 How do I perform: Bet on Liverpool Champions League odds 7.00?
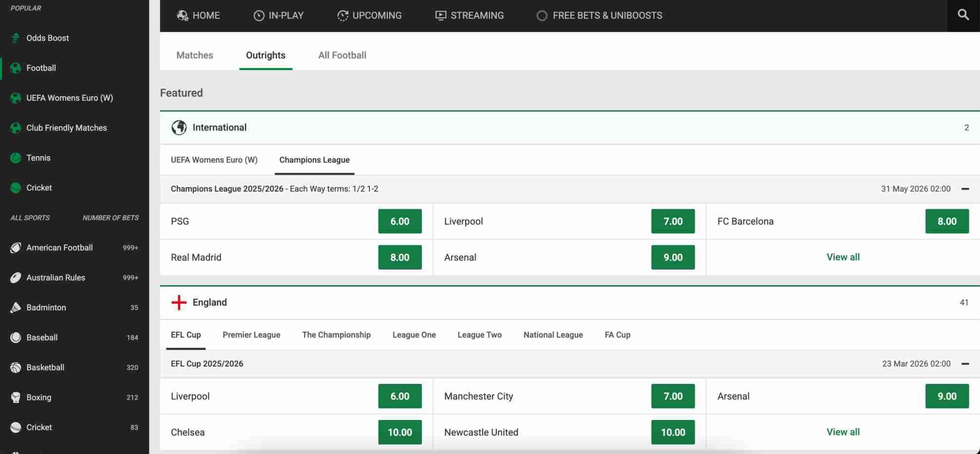click(673, 221)
